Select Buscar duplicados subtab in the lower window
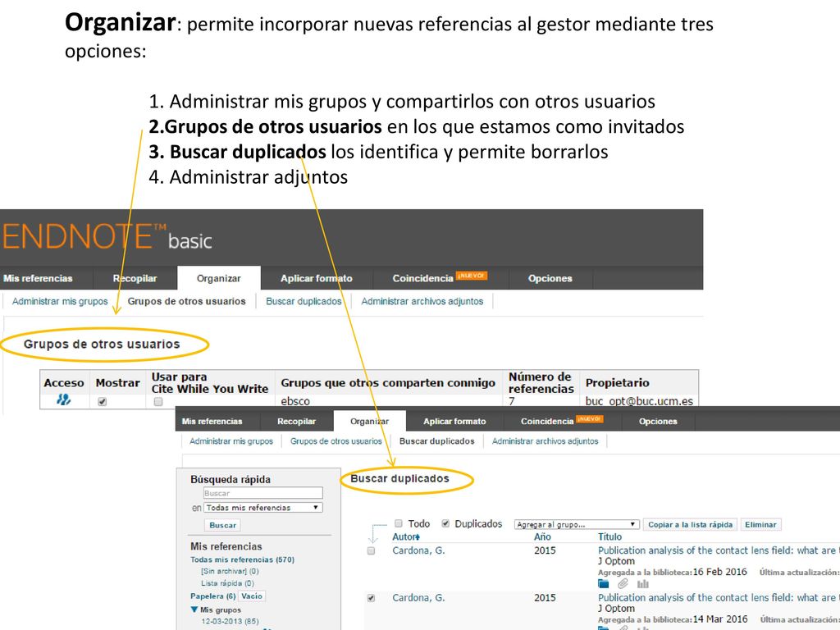The width and height of the screenshot is (840, 630). click(x=437, y=441)
